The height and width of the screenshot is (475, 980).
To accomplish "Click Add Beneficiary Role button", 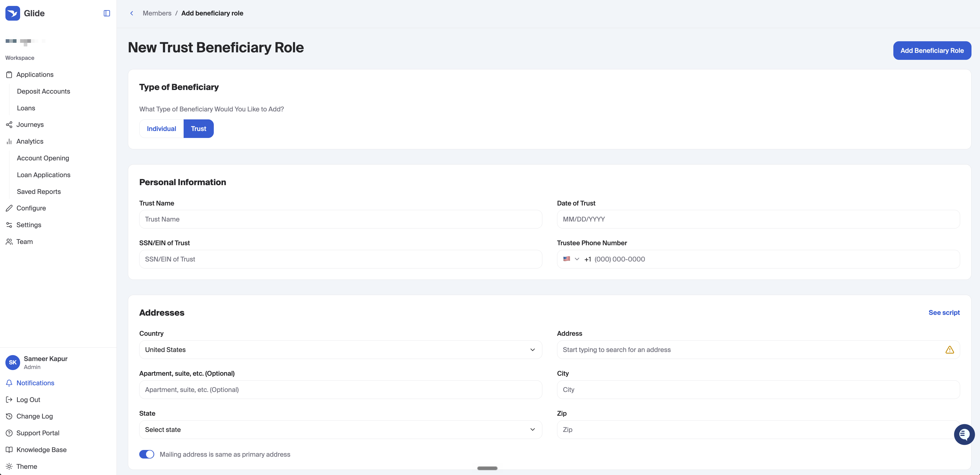I will click(x=932, y=51).
